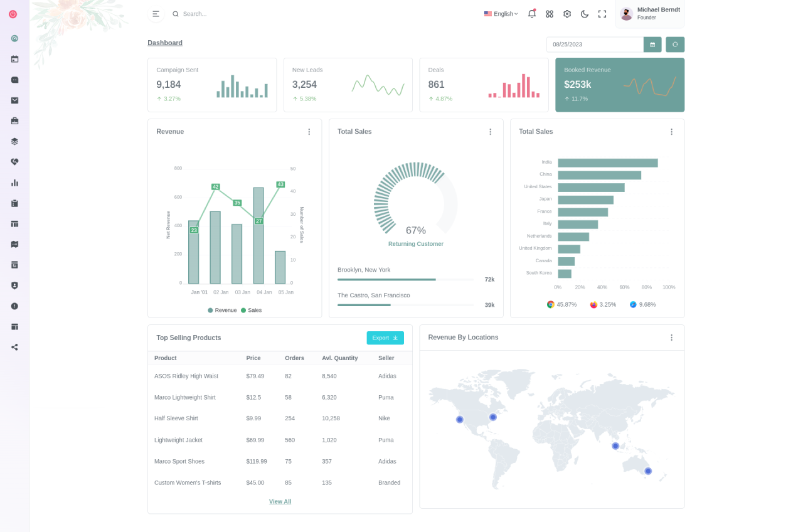803x532 pixels.
Task: Click the Campaign Sent card
Action: [x=212, y=85]
